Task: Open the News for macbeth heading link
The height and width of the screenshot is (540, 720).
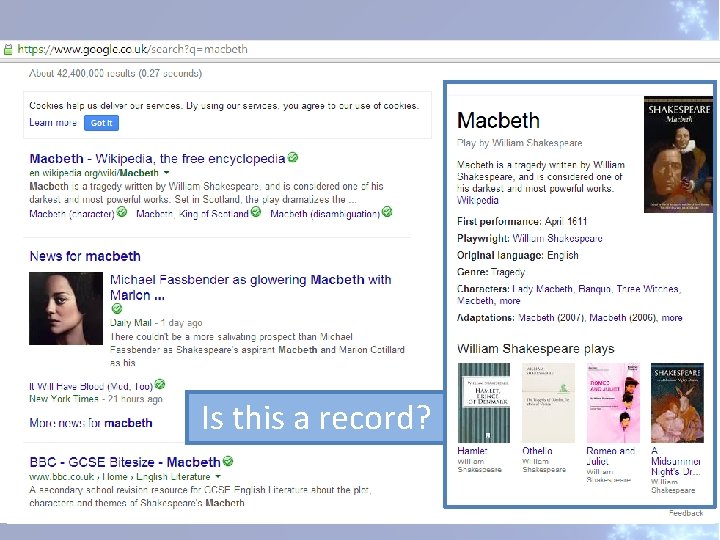Action: pyautogui.click(x=85, y=256)
